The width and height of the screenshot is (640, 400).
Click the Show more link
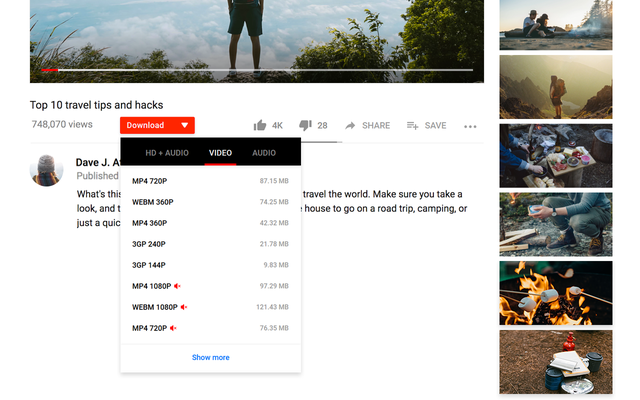[211, 358]
